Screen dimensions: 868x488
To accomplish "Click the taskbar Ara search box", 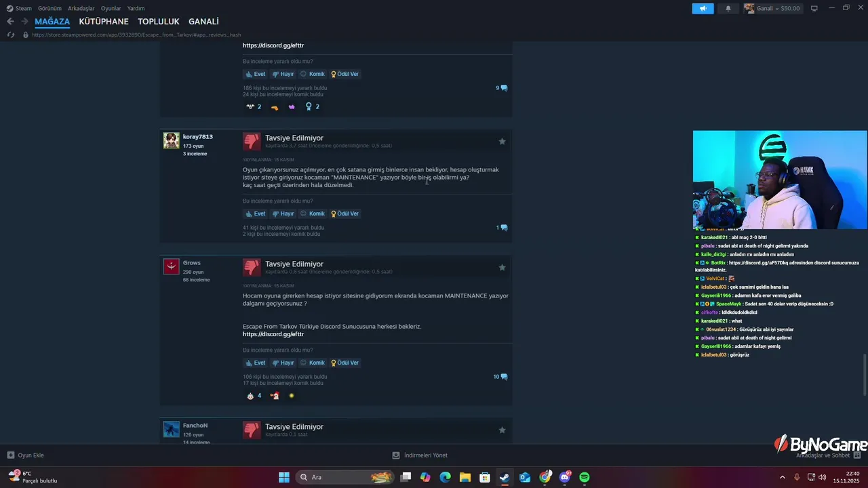I will (x=344, y=477).
